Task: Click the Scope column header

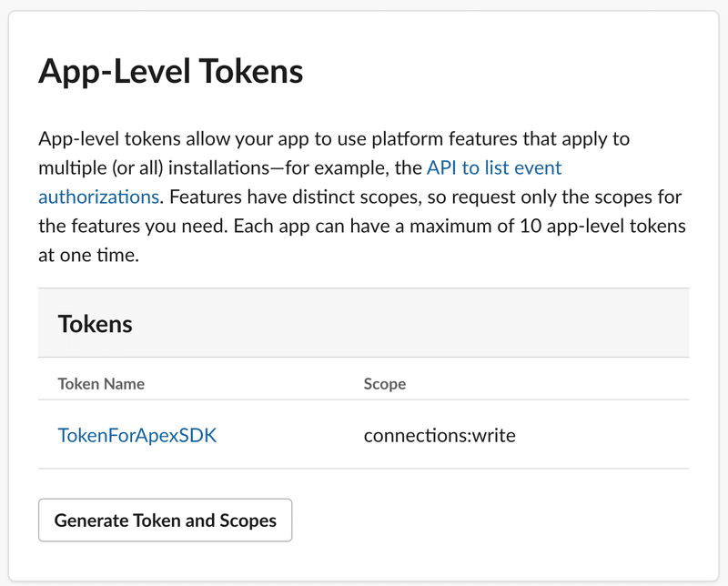Action: [384, 384]
